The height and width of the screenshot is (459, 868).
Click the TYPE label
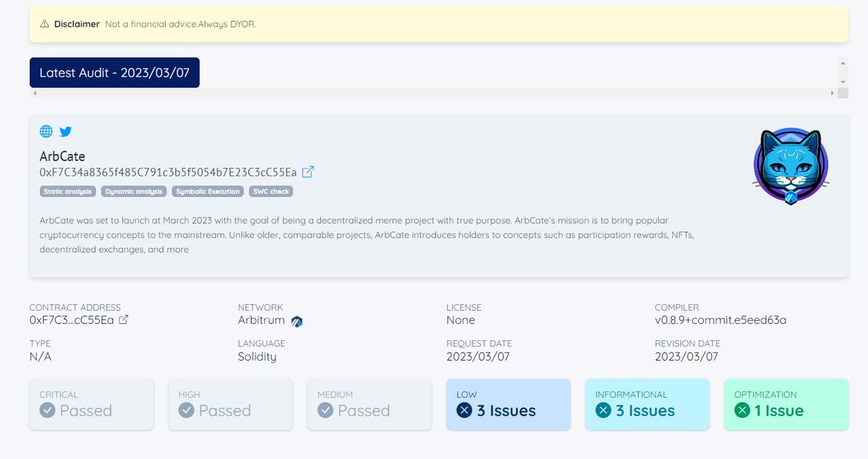41,343
